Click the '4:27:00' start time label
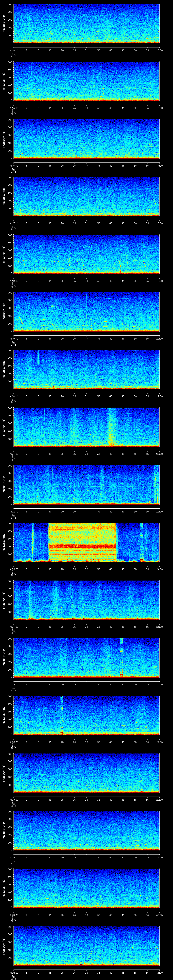 click(x=14, y=800)
